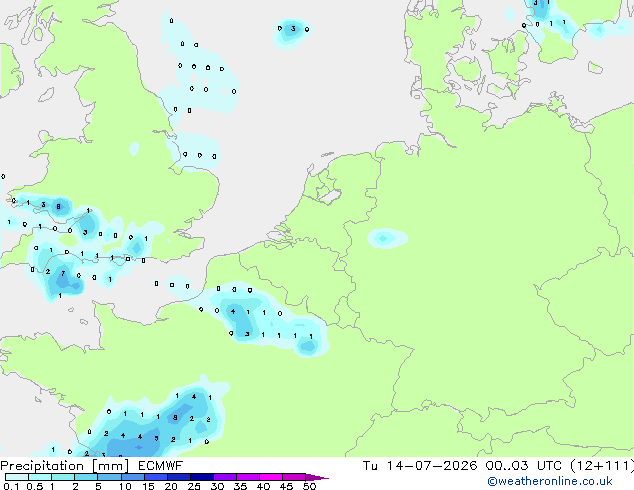Click the '0.5' legend scale label
The image size is (634, 490).
click(x=35, y=486)
